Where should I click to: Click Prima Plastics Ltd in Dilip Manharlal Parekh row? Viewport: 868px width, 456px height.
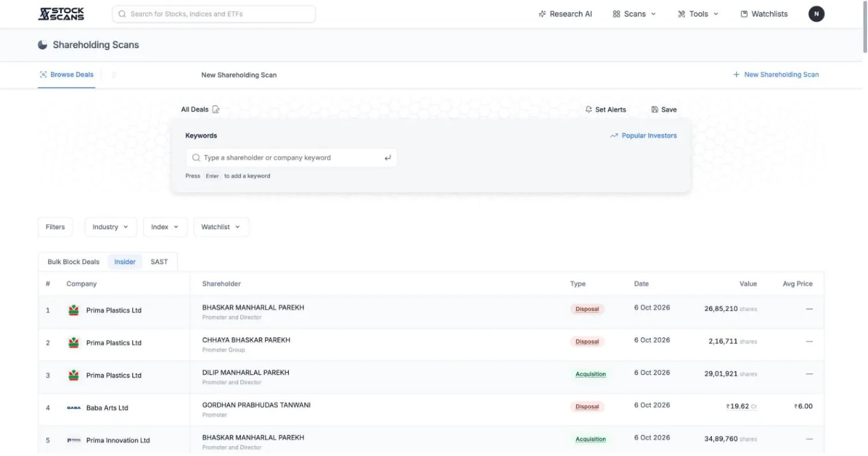[113, 375]
